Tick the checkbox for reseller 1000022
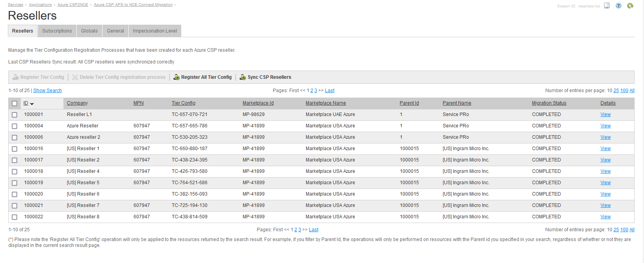This screenshot has width=644, height=263. tap(14, 217)
